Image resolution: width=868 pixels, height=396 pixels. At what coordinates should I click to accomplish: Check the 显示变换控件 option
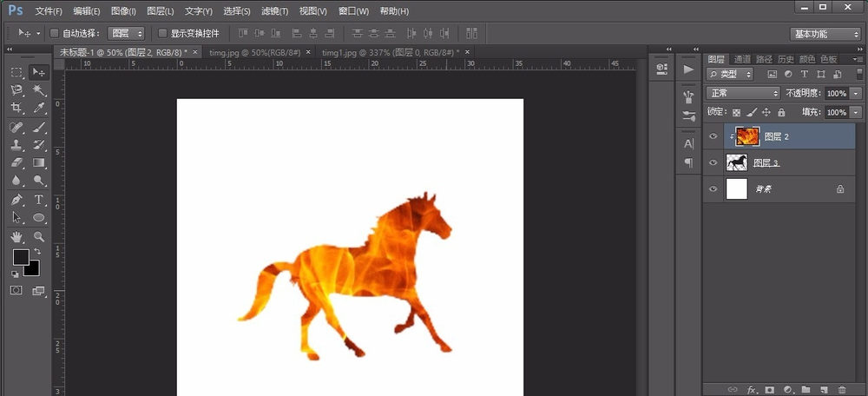tap(162, 33)
